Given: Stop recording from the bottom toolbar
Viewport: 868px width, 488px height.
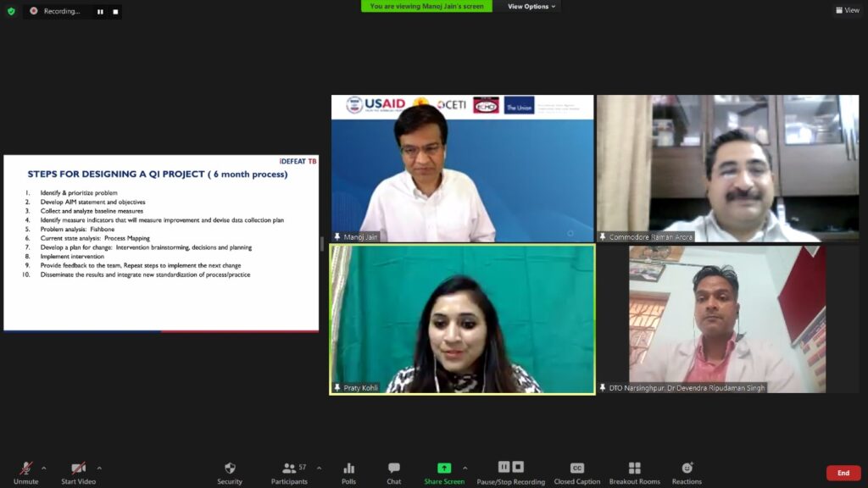Looking at the screenshot, I should (x=518, y=467).
